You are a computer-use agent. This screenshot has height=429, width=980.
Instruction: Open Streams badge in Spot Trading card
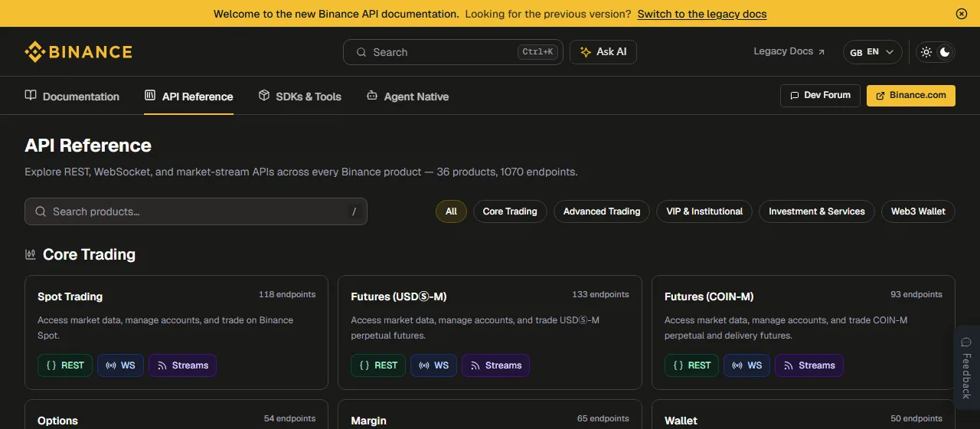[182, 365]
